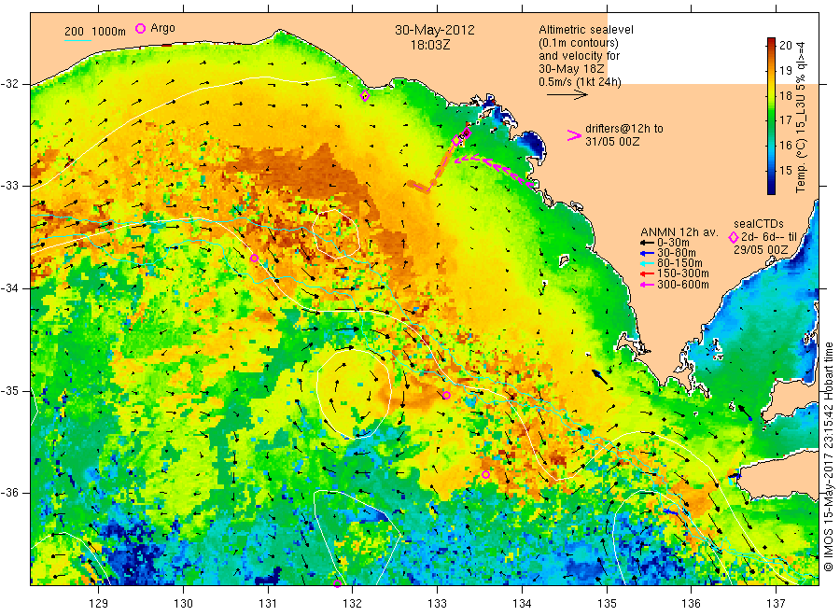Image resolution: width=840 pixels, height=616 pixels.
Task: Click the '30-May-2012' date title
Action: [x=434, y=30]
